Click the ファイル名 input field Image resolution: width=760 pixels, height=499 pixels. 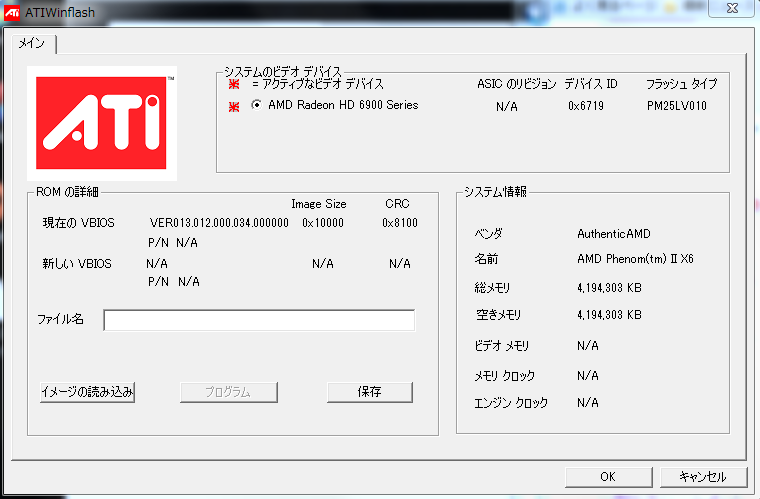(259, 320)
